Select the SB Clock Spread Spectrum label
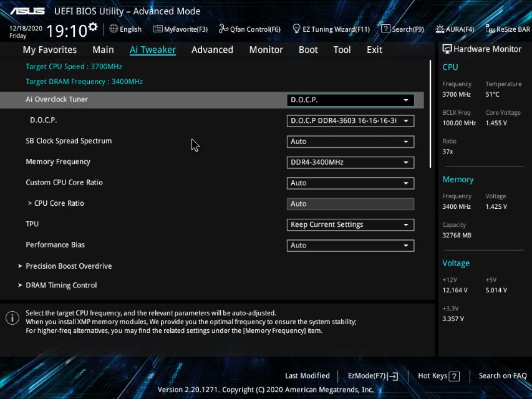 coord(69,141)
